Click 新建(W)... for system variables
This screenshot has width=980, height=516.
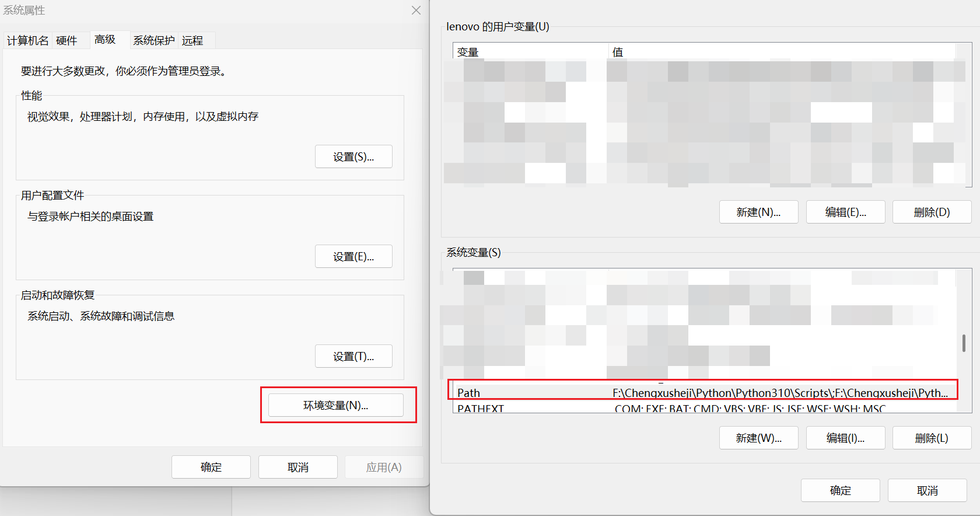tap(759, 438)
